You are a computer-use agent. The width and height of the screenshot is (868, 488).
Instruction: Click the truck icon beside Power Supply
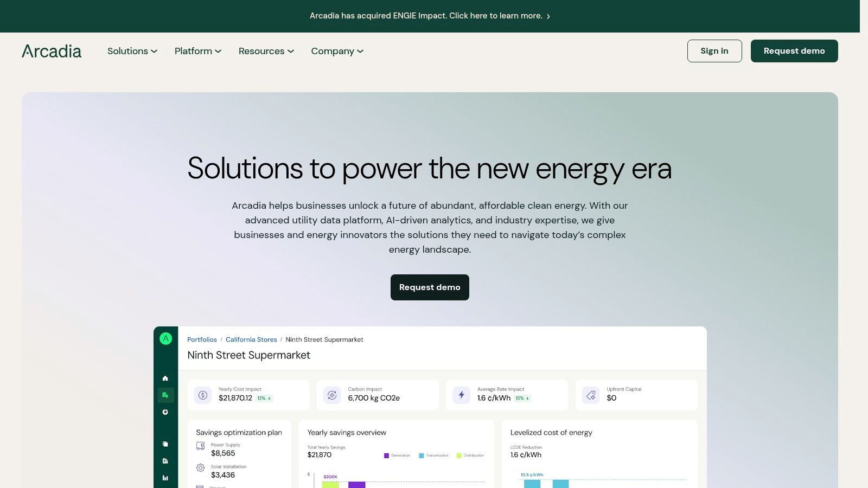(x=200, y=446)
